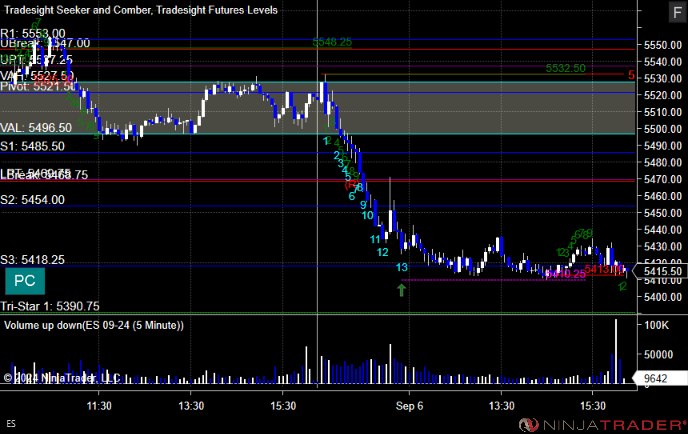
Task: Click the ES instrument label at bottom
Action: coord(11,423)
